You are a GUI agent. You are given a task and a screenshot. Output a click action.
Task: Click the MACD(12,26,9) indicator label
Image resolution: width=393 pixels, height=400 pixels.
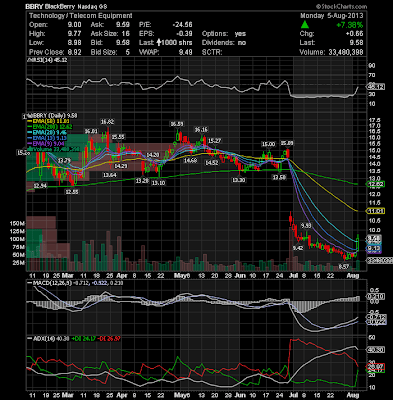pyautogui.click(x=48, y=283)
